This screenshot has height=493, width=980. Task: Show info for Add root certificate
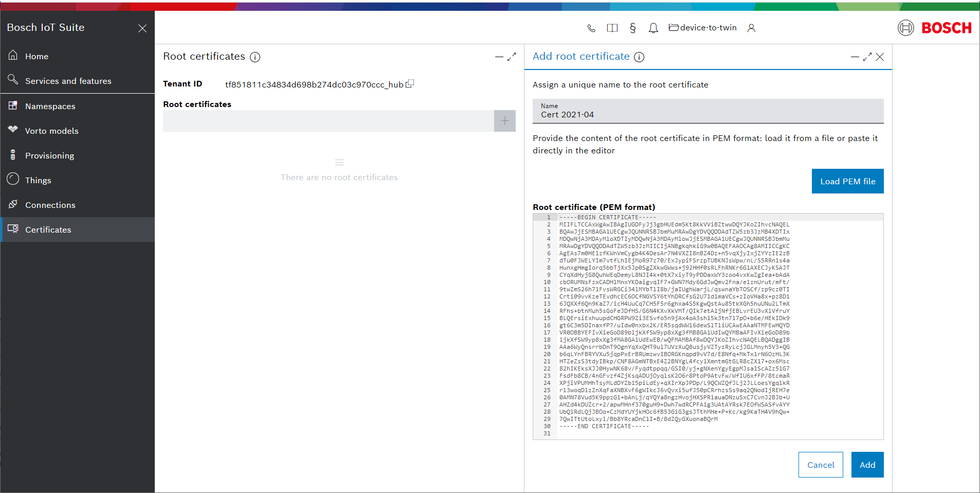pos(639,57)
